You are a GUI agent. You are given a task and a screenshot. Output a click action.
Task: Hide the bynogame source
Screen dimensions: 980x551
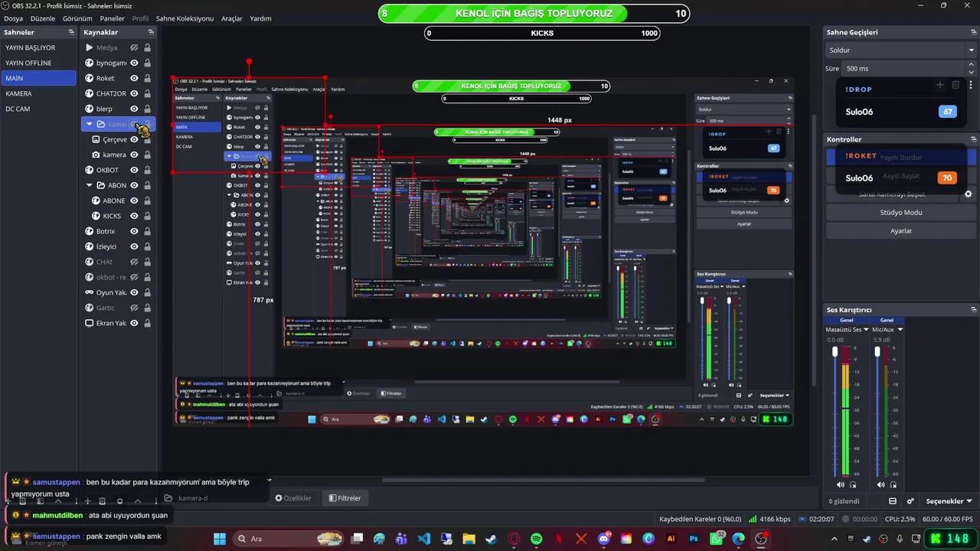point(134,63)
